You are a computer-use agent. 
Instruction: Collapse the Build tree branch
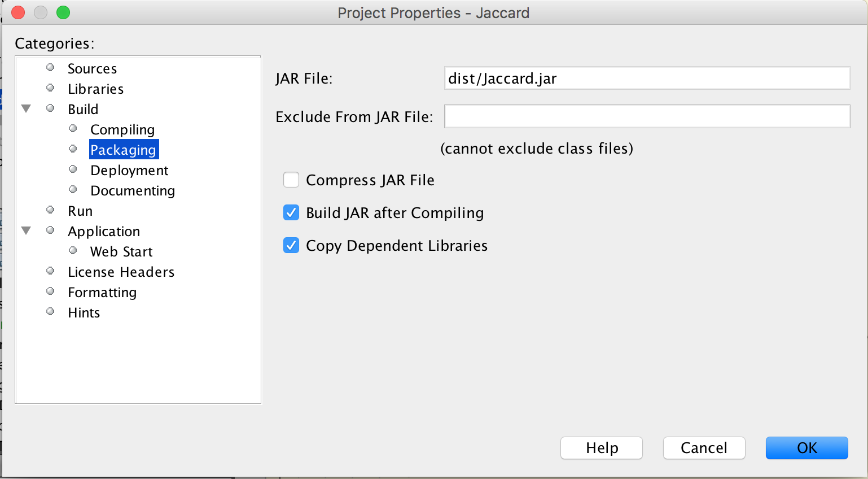pos(25,108)
